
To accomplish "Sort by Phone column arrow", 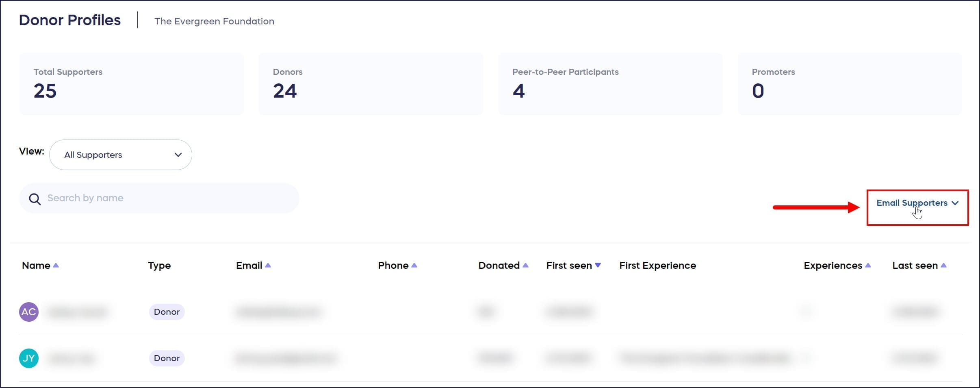I will 414,265.
